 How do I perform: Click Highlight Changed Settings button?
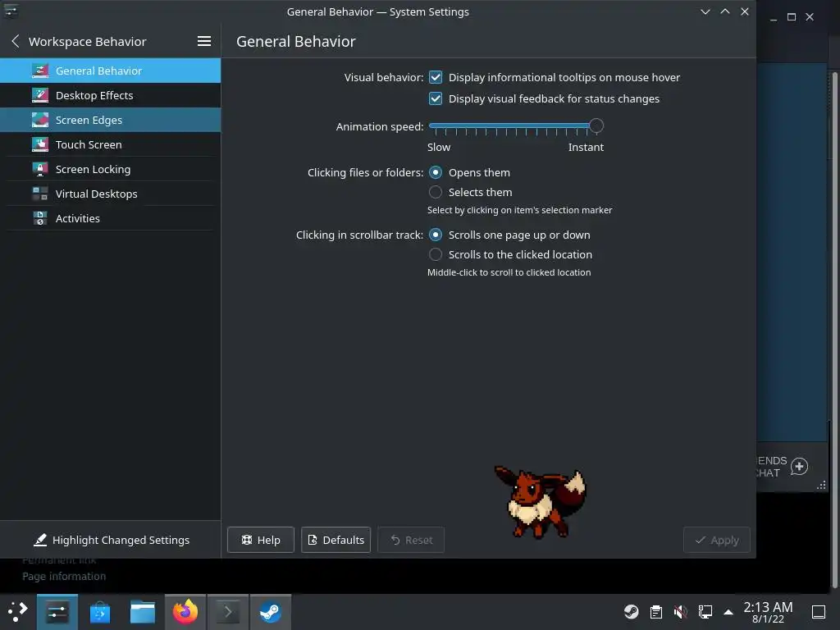tap(111, 540)
